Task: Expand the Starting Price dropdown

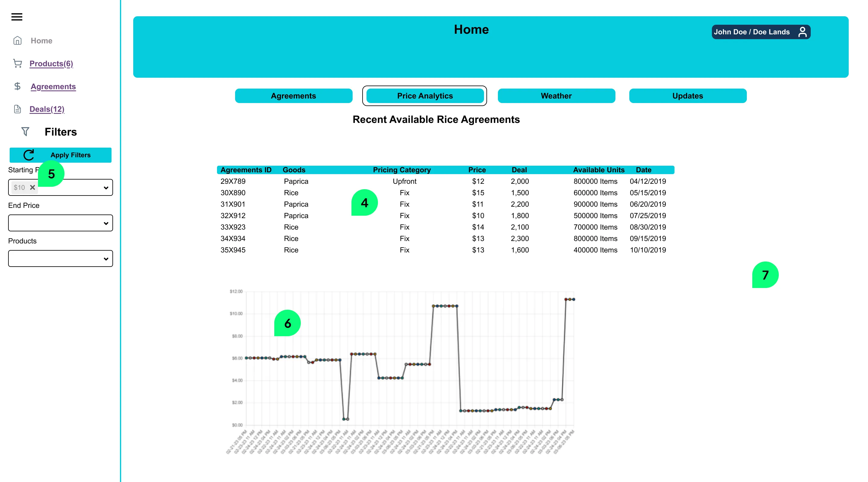Action: 106,188
